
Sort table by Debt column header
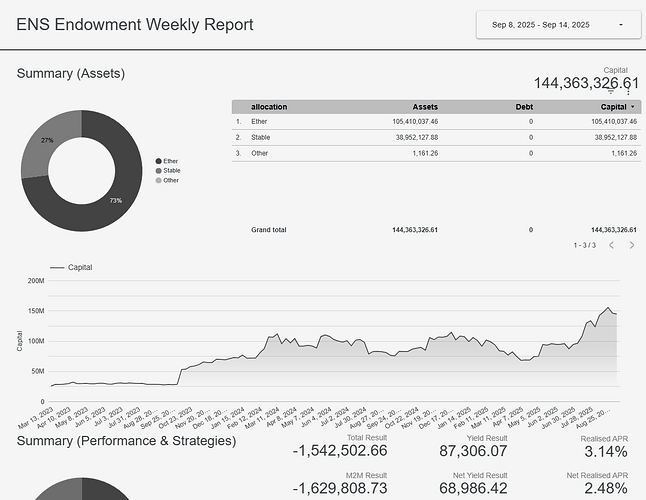pyautogui.click(x=524, y=106)
